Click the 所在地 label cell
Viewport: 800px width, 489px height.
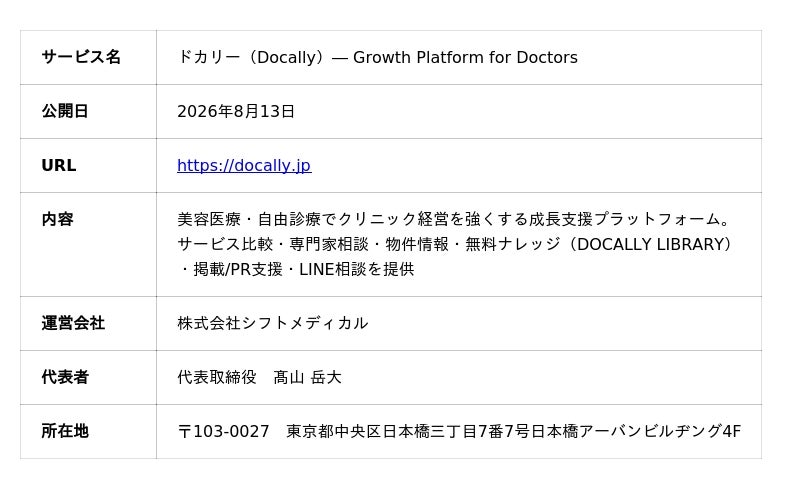point(88,432)
